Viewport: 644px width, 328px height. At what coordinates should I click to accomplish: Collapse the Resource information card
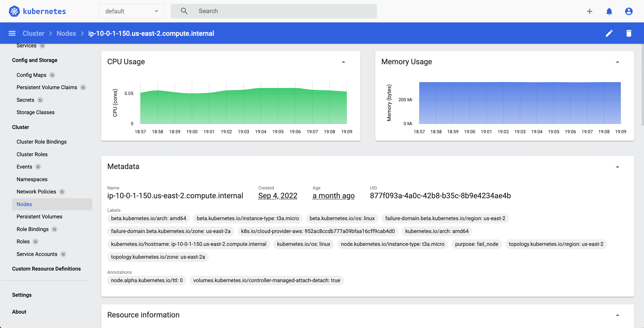[617, 315]
